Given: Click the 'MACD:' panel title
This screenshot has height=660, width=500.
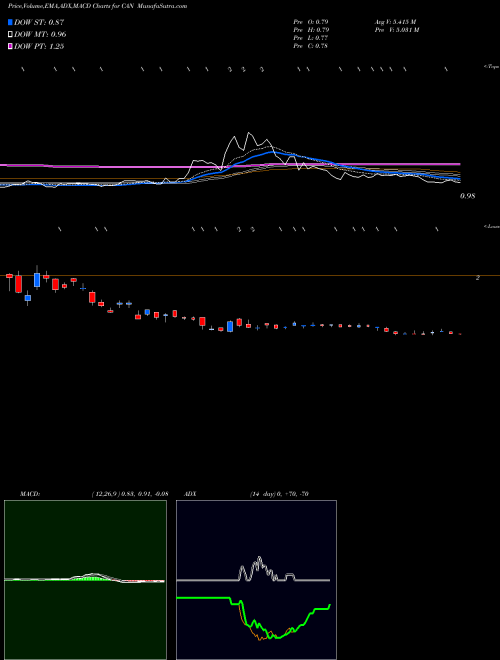Looking at the screenshot, I should 30,494.
